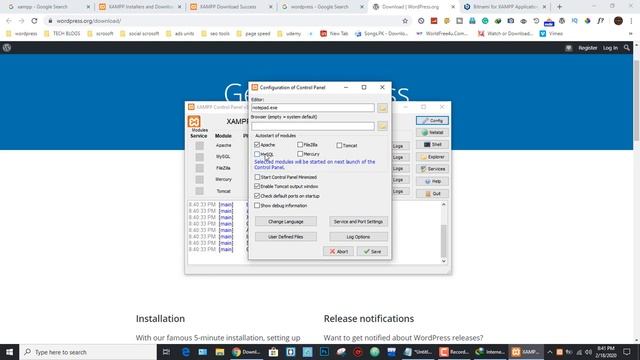
Task: Click Config button in XAMPP panel
Action: point(432,121)
